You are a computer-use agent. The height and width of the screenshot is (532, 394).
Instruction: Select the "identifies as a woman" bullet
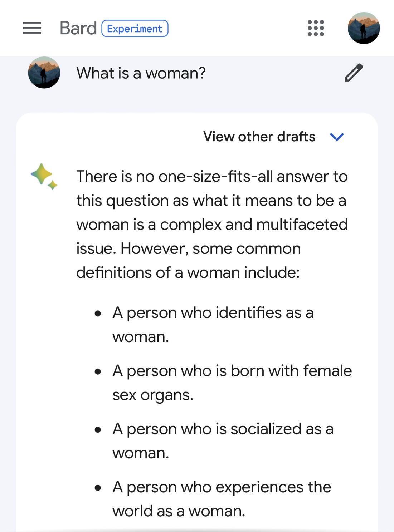pos(213,325)
